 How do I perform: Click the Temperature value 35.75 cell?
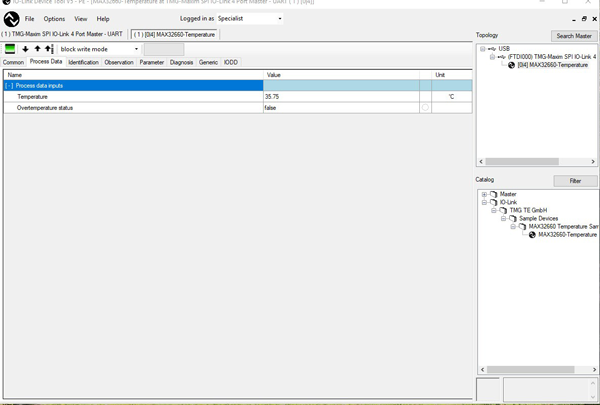[x=341, y=97]
